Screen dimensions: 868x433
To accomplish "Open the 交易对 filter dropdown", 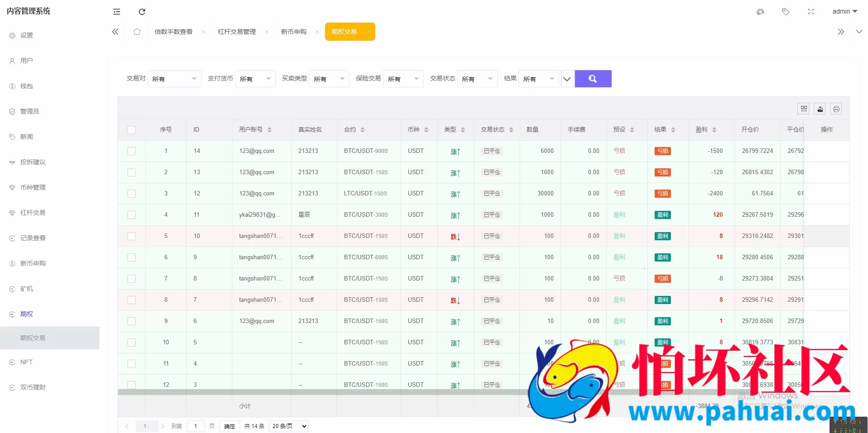I will (175, 79).
